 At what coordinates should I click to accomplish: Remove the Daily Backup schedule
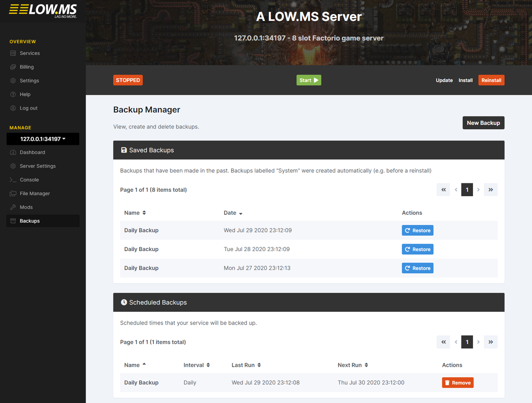(458, 382)
